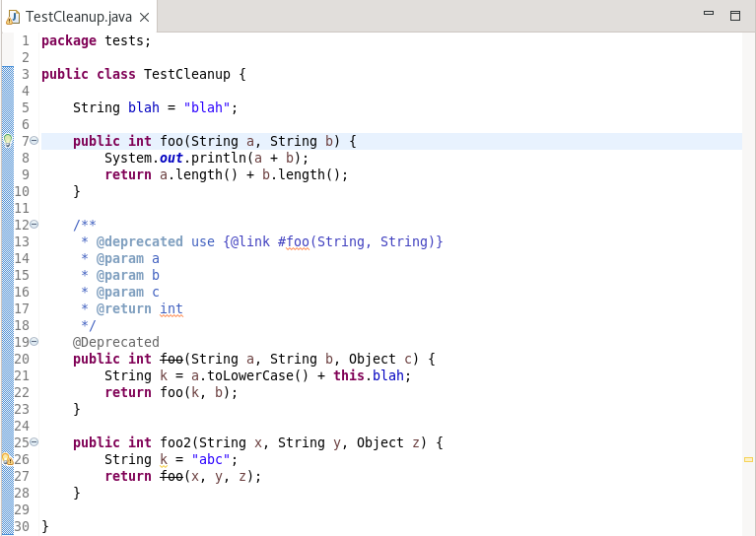The width and height of the screenshot is (756, 536).
Task: Click the struck-through foo on line 20
Action: pos(172,359)
